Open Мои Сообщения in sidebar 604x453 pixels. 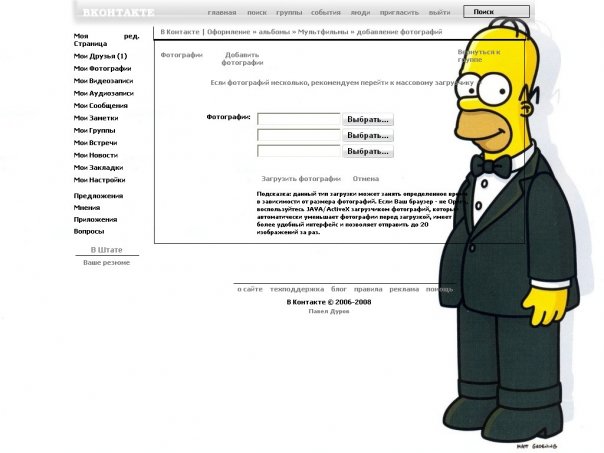(x=101, y=106)
